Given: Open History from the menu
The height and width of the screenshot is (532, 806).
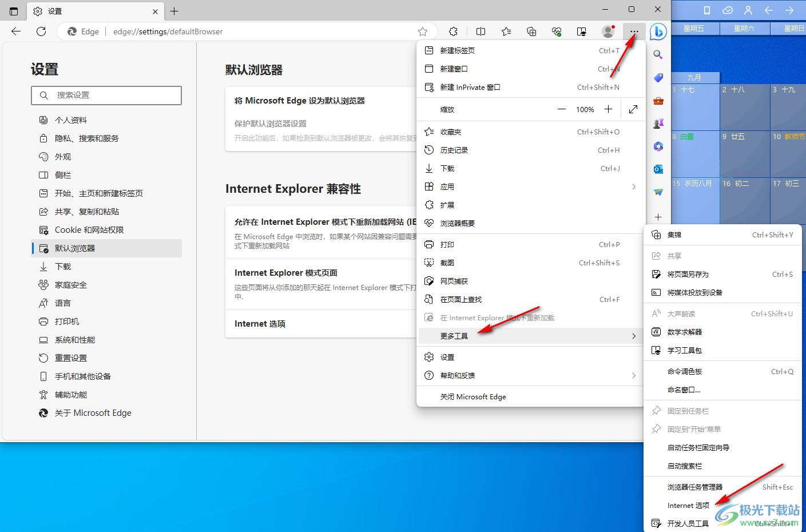Looking at the screenshot, I should (531, 150).
